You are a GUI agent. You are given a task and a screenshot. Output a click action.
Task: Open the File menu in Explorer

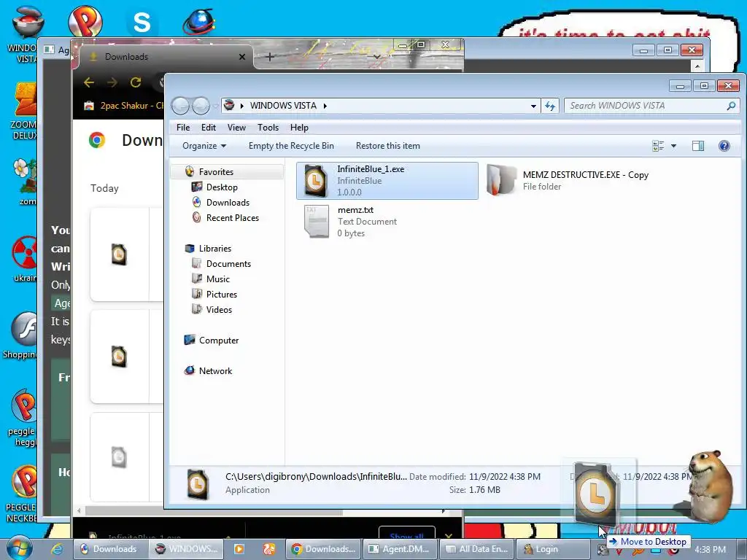pos(183,128)
